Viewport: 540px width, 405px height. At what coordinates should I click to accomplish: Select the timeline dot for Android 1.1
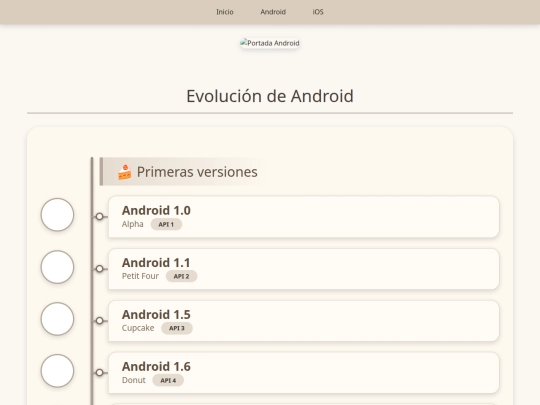(x=100, y=269)
